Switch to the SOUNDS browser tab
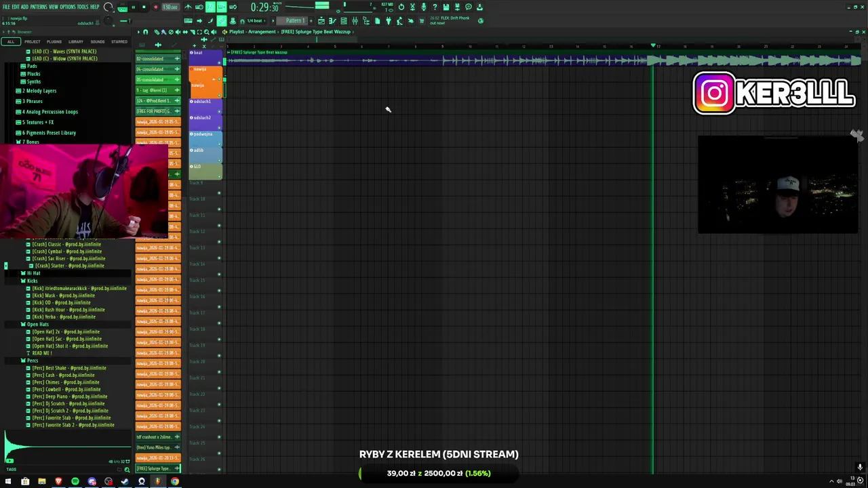 [98, 41]
